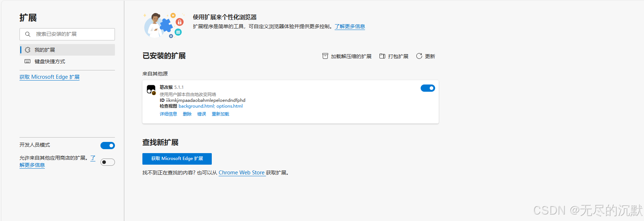Viewport: 644px width, 221px height.
Task: Click the extension ID iikmkjmpaadaobahmlepeloendndfphd
Action: coord(206,100)
